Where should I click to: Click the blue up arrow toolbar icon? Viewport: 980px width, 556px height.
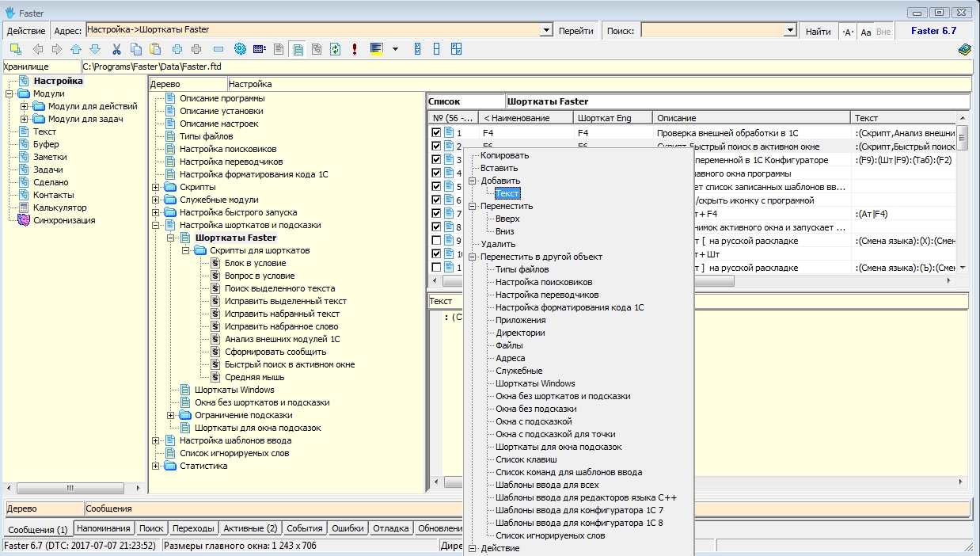(x=76, y=49)
